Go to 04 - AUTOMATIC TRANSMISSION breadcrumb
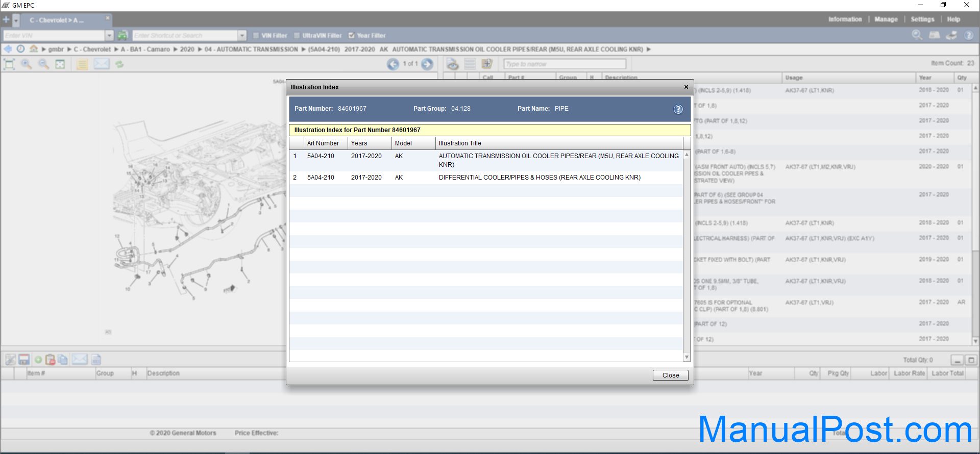This screenshot has width=980, height=454. (x=251, y=49)
